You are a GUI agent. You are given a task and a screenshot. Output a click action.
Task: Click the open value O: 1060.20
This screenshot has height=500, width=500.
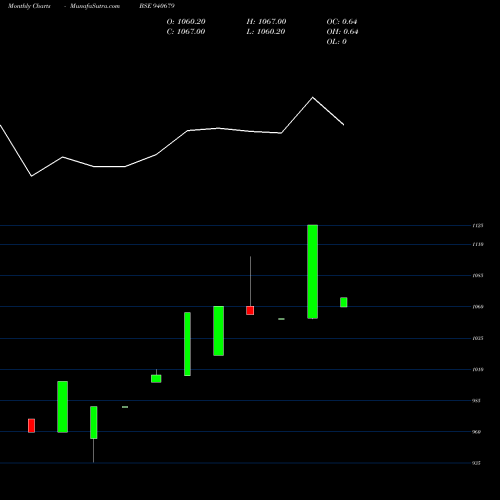186,22
